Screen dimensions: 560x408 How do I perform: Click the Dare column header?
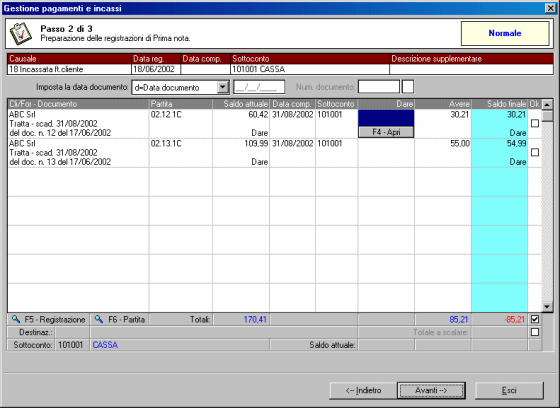[386, 104]
